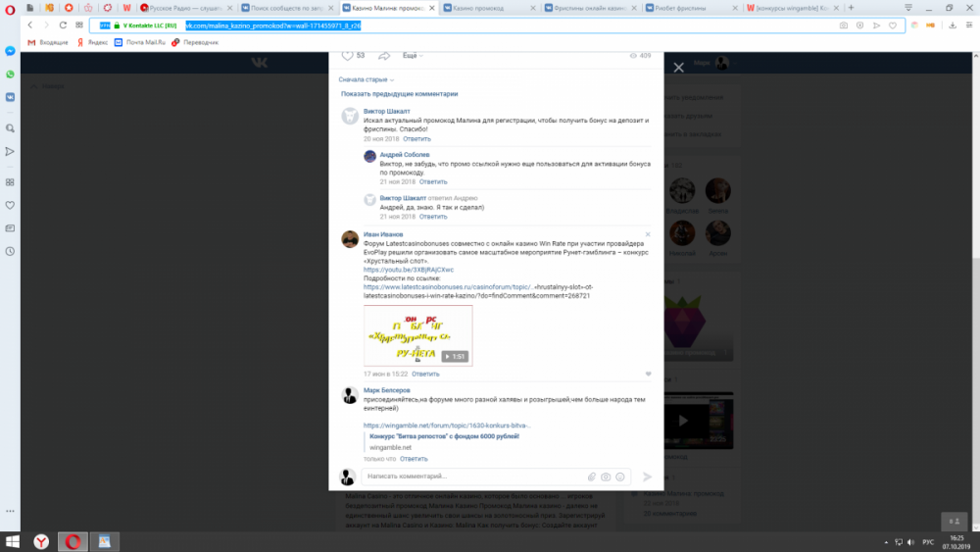Expand the Ещё dropdown

413,56
